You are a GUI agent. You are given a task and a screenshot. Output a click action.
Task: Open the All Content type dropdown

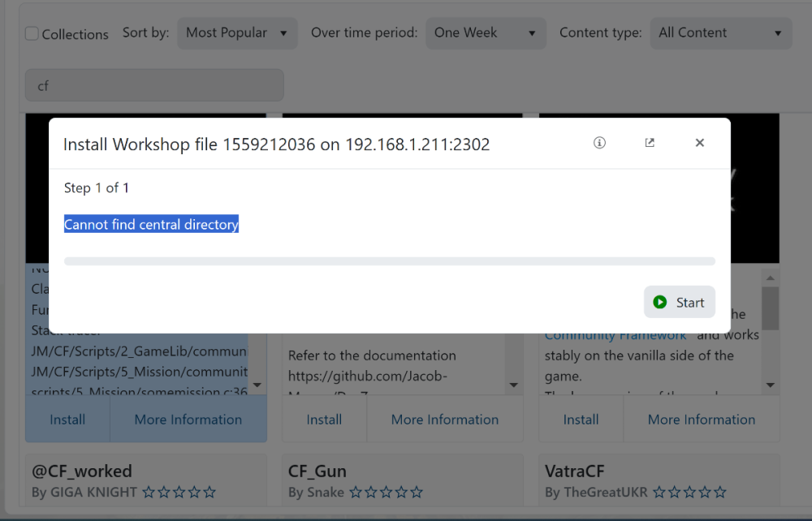click(x=720, y=33)
